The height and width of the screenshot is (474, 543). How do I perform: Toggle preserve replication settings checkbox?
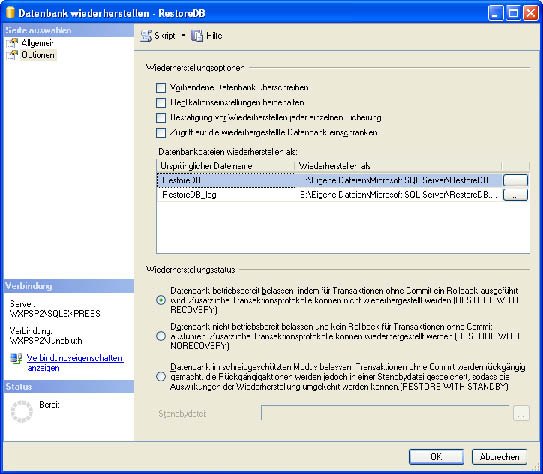coord(161,103)
